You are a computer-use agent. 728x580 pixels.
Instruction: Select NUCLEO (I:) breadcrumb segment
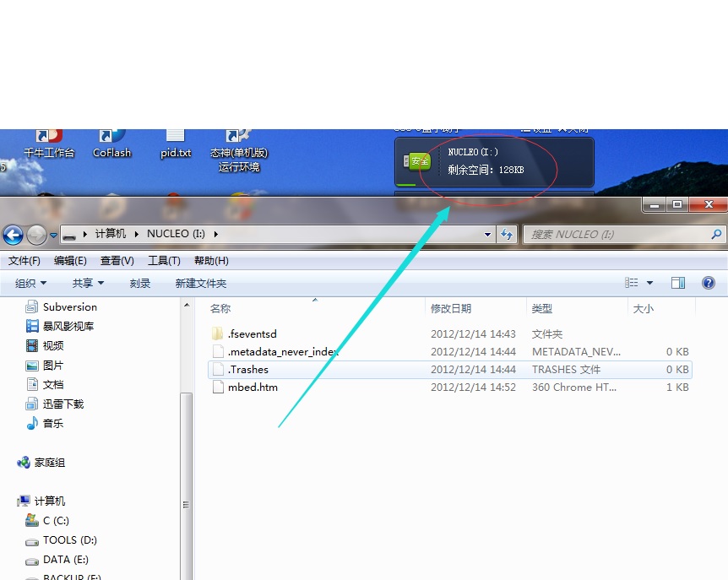pos(176,234)
